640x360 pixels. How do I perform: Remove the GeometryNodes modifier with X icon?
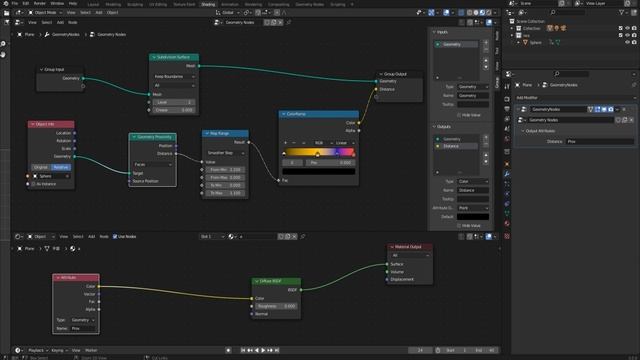[x=624, y=109]
